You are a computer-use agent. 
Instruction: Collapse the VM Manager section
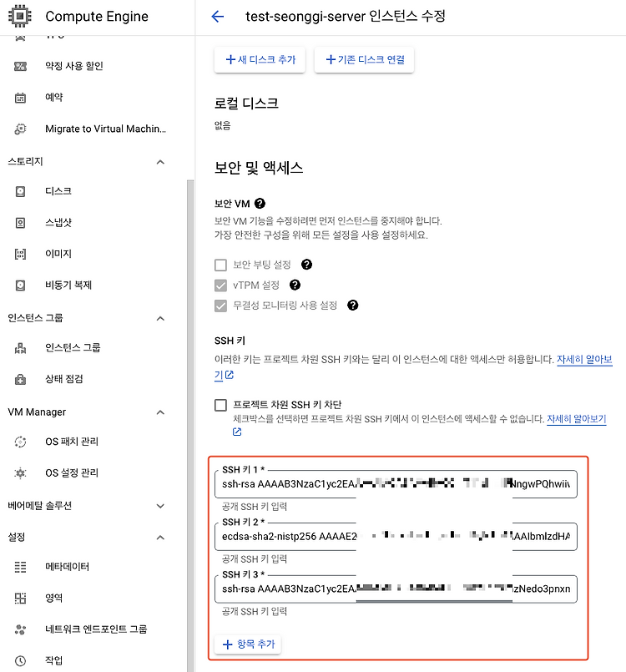[161, 412]
